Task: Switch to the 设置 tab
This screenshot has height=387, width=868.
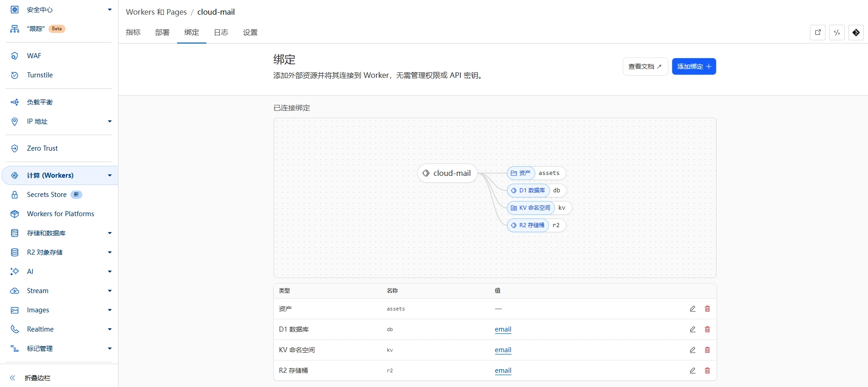Action: click(250, 33)
